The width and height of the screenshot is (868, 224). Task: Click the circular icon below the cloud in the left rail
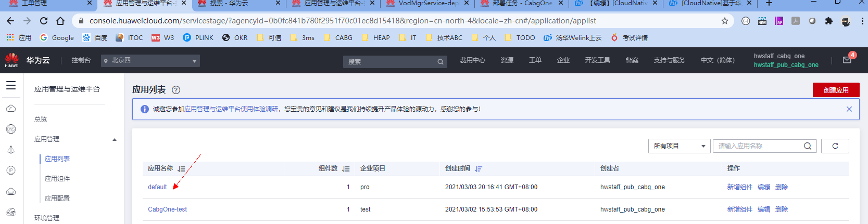click(11, 129)
